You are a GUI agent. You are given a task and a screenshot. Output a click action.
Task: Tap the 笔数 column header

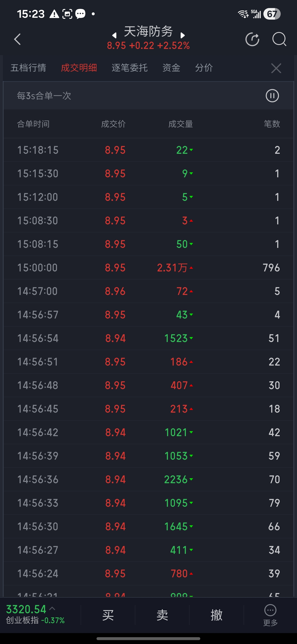tap(272, 124)
